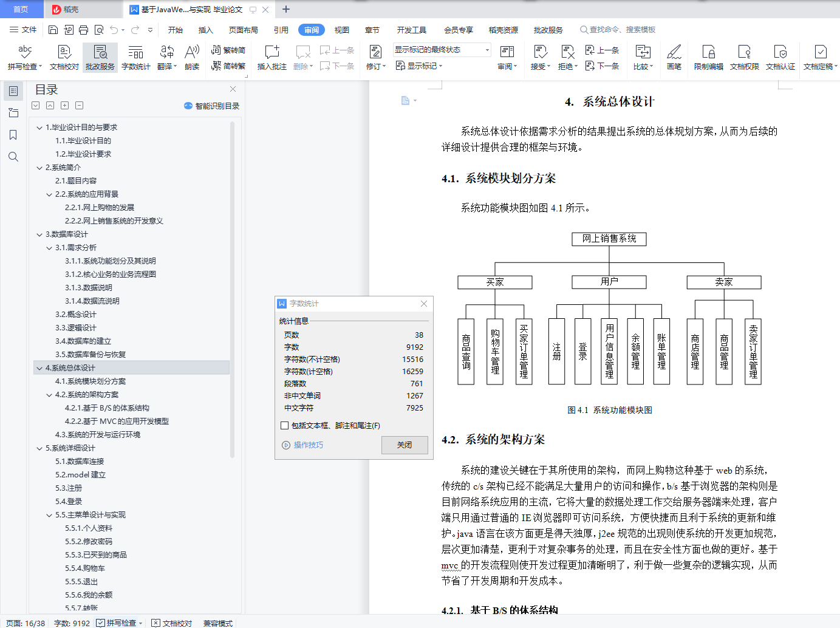Close the 目录 outline panel

233,89
